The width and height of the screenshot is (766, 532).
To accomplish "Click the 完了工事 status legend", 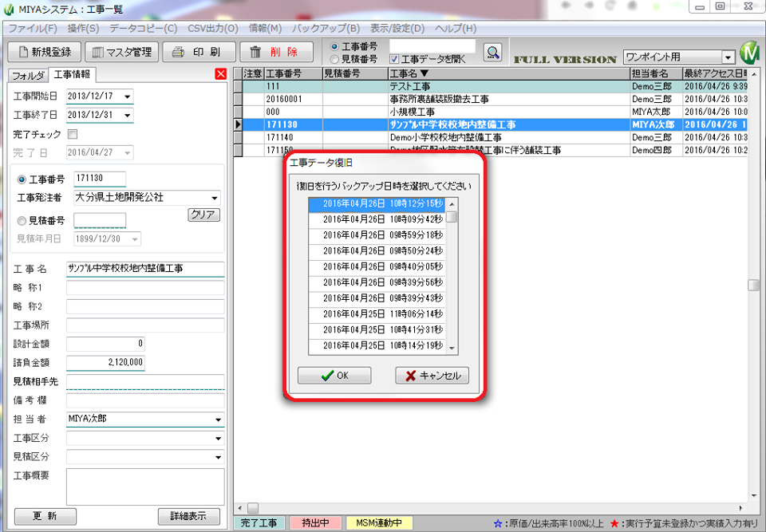I will pos(259,522).
